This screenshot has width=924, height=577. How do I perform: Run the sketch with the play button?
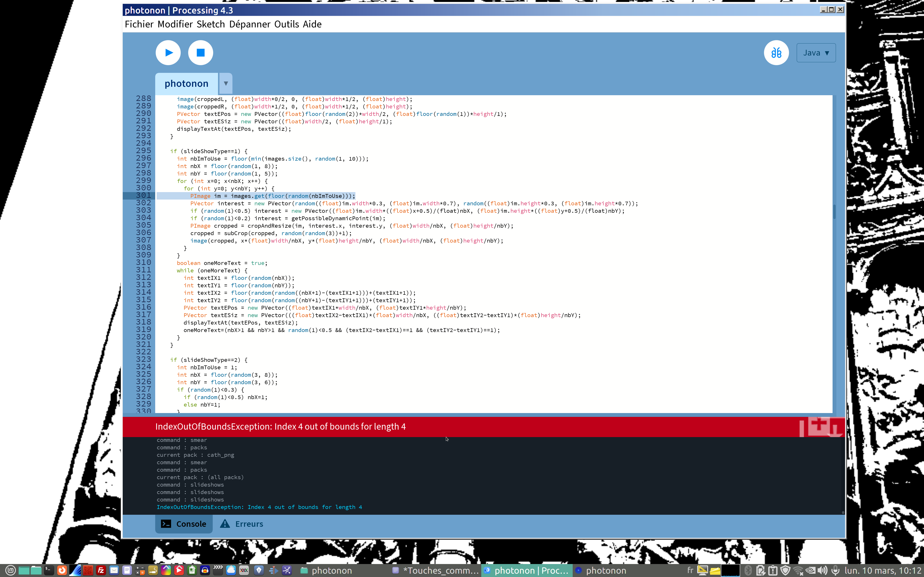168,53
